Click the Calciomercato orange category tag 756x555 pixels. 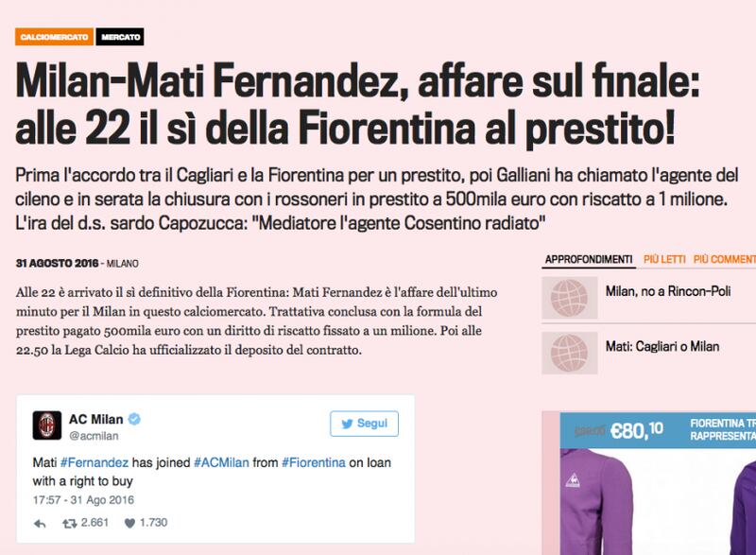point(54,37)
